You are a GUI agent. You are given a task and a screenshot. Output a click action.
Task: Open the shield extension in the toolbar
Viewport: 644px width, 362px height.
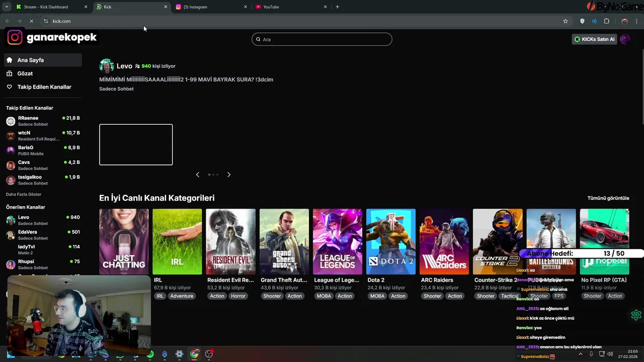coord(582,21)
